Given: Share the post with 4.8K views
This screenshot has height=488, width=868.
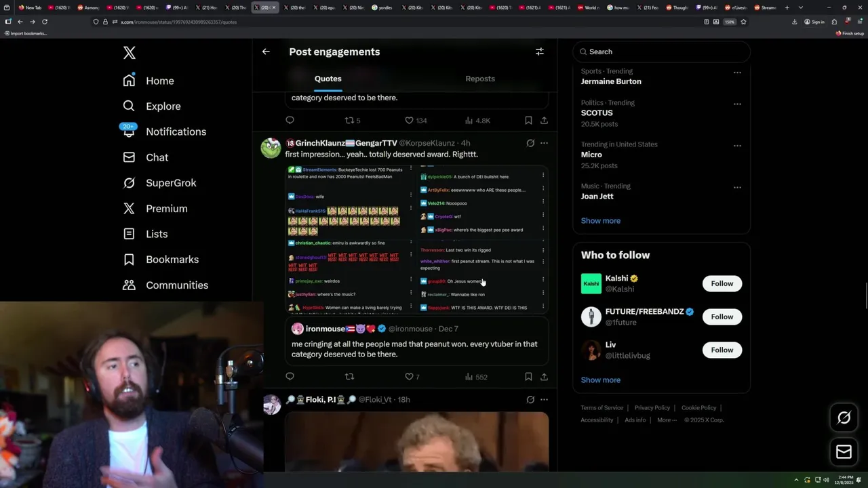Looking at the screenshot, I should 544,120.
